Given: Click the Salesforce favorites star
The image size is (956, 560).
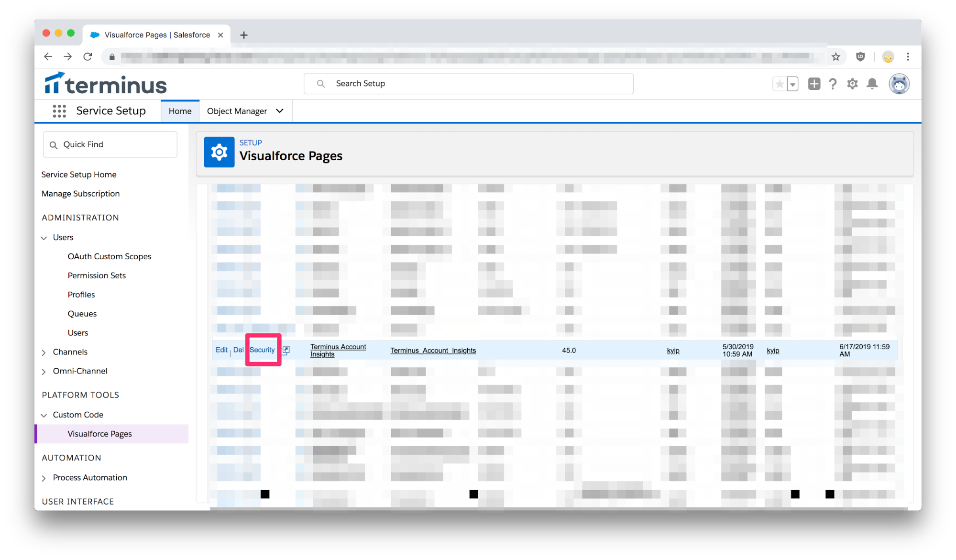Looking at the screenshot, I should coord(780,84).
